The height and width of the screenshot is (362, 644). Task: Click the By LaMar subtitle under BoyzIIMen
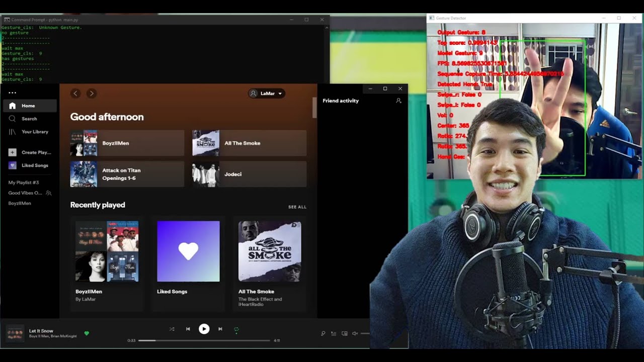point(86,299)
